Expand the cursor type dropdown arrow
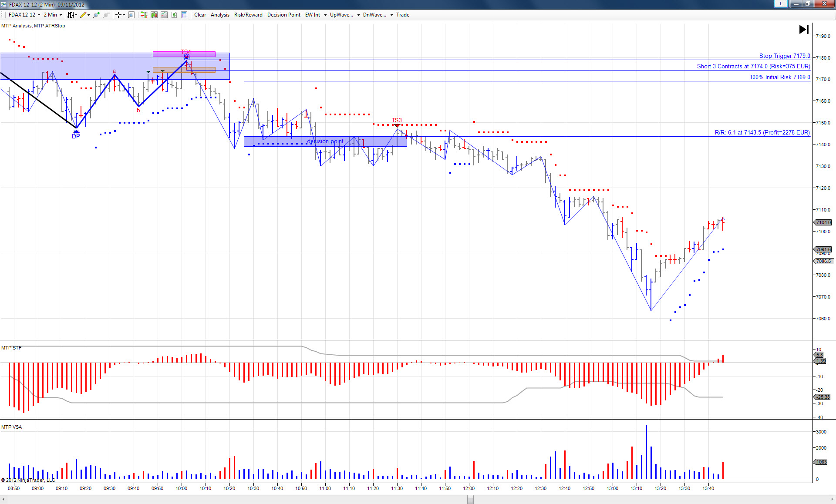This screenshot has width=836, height=504. tap(124, 15)
